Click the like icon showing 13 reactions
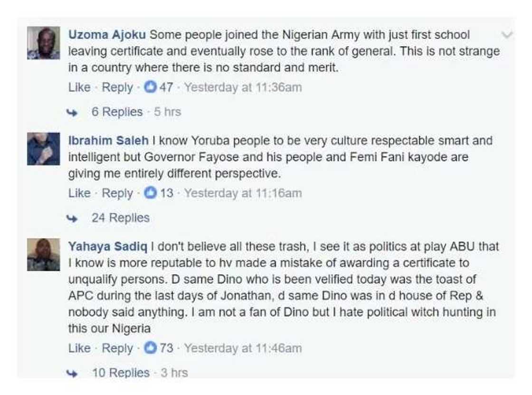This screenshot has height=395, width=532. [x=150, y=193]
